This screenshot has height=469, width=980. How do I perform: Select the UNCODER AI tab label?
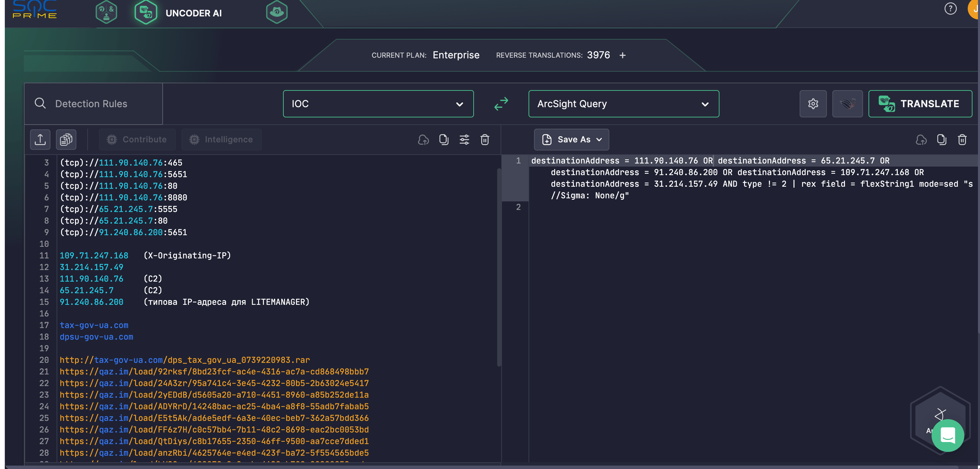(194, 13)
